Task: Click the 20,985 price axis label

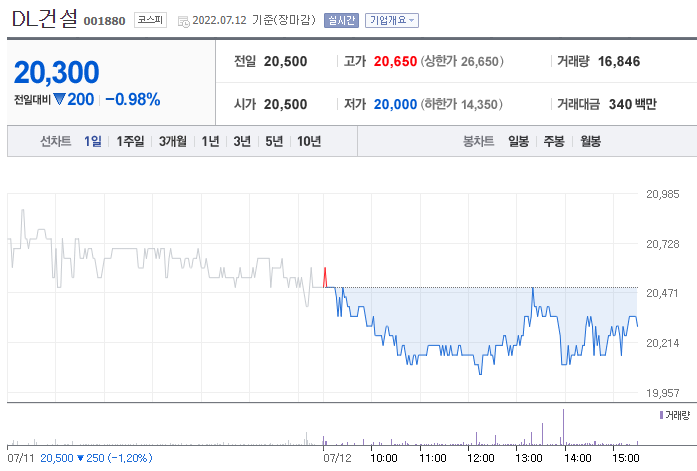Action: [x=662, y=194]
